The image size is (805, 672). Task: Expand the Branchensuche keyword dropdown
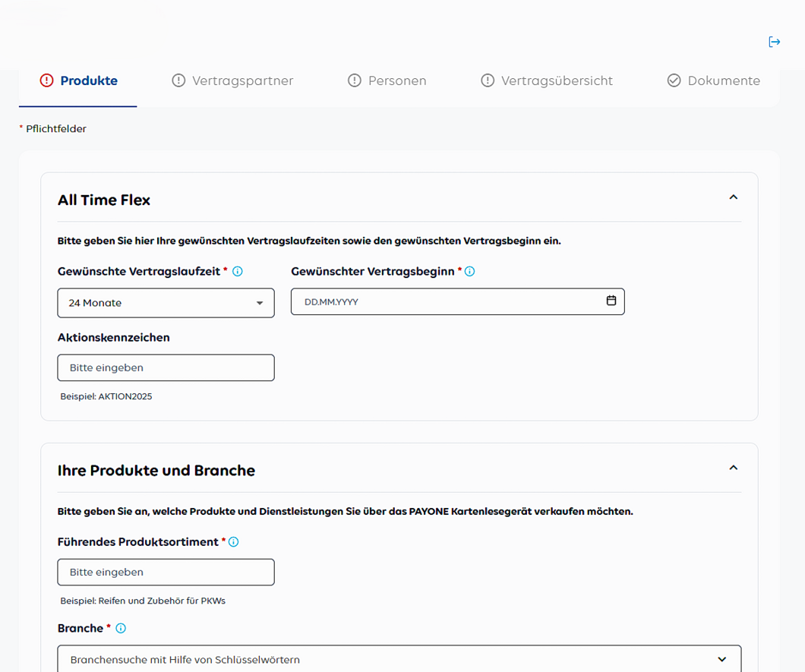pyautogui.click(x=399, y=659)
